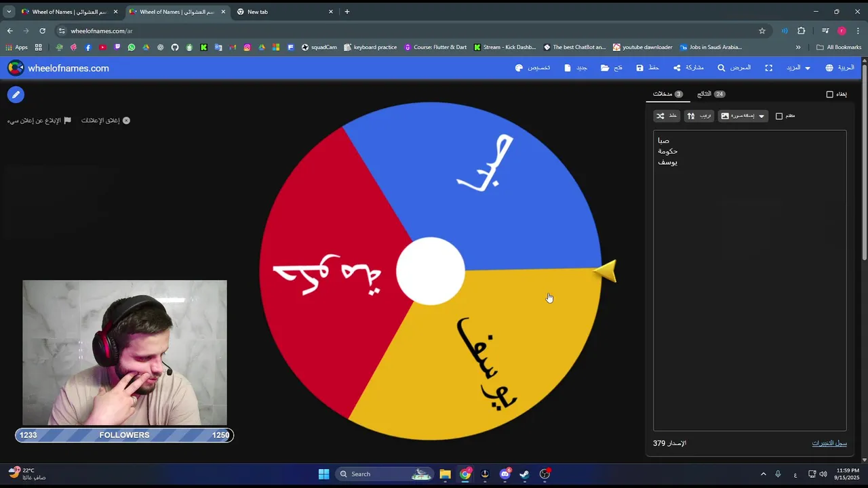Viewport: 868px width, 488px height.
Task: Close the New tab browser tab
Action: [x=331, y=12]
